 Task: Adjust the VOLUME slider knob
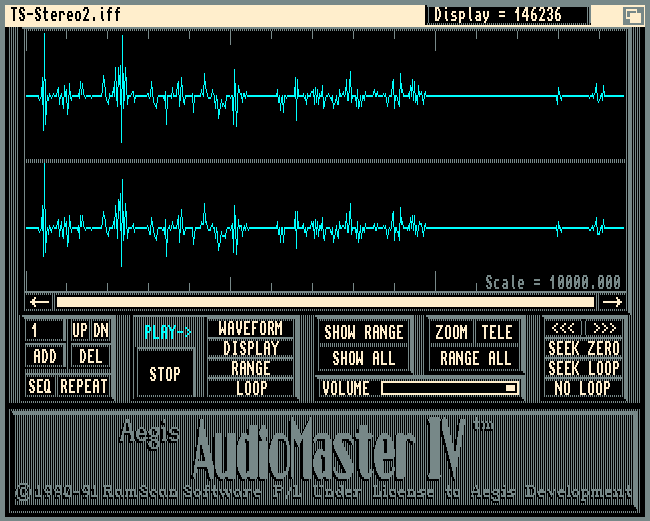click(x=511, y=388)
